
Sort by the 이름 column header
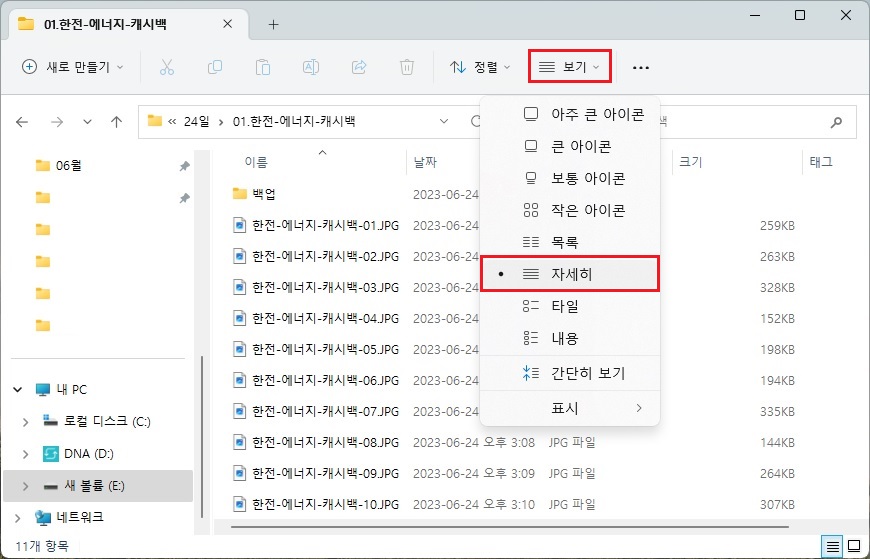(x=256, y=162)
